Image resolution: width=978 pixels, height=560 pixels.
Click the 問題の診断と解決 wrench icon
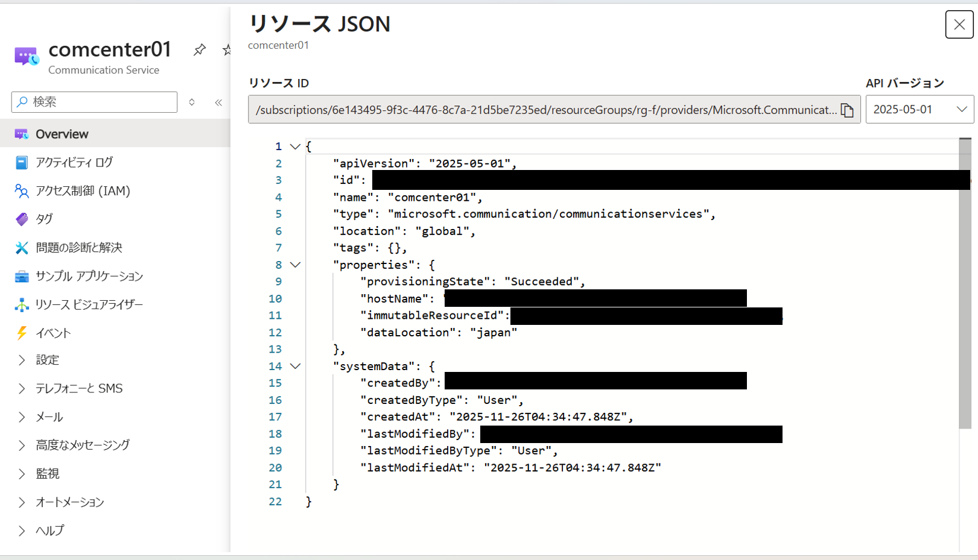[21, 248]
